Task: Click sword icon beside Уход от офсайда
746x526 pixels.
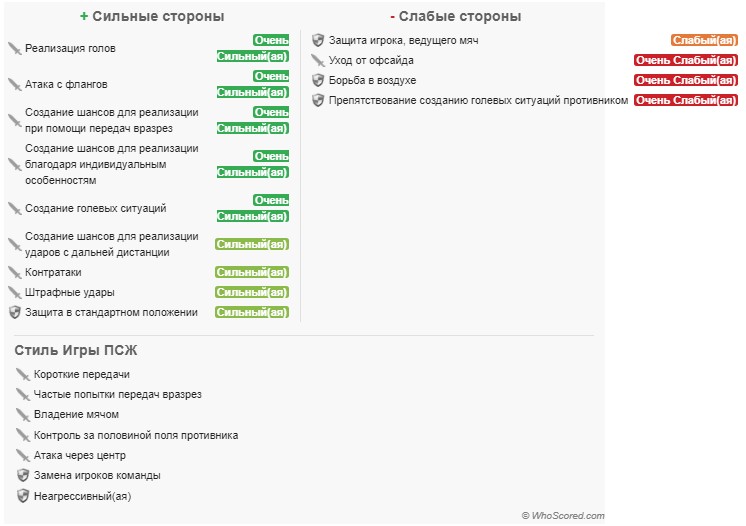Action: point(318,60)
